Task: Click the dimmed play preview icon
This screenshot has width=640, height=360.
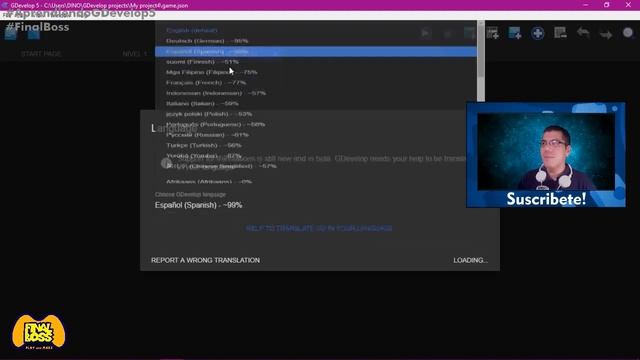Action: (x=425, y=33)
